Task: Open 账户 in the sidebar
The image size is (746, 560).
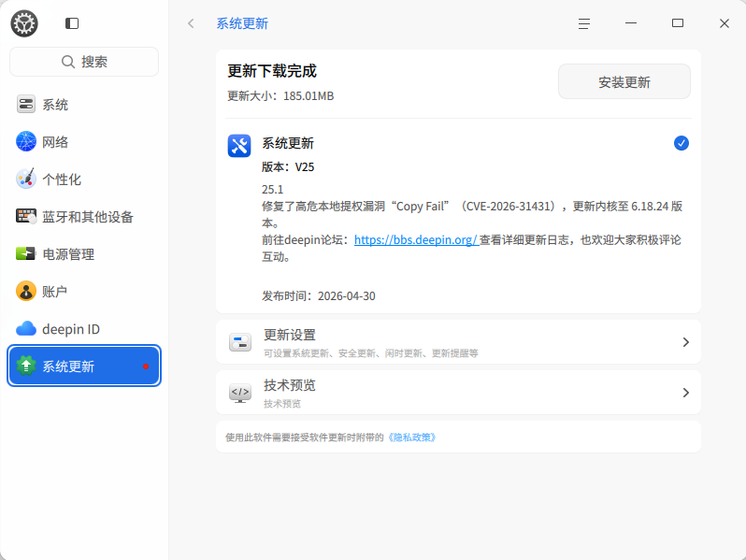Action: tap(84, 291)
